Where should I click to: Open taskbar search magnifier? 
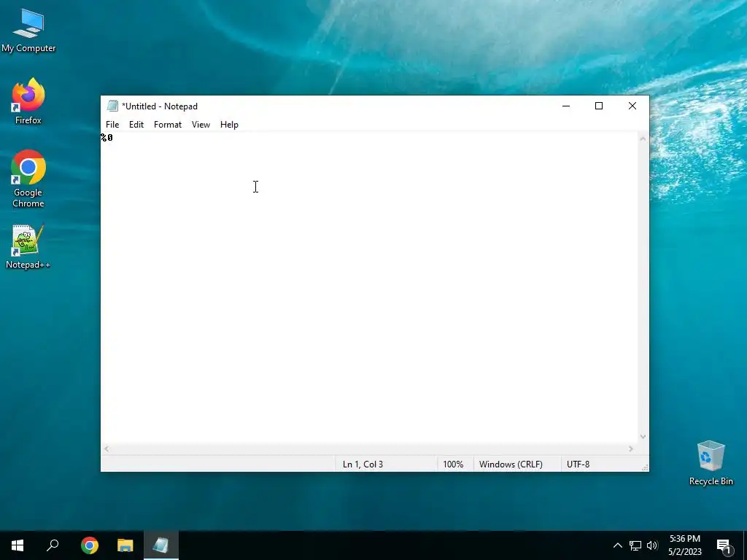[53, 545]
